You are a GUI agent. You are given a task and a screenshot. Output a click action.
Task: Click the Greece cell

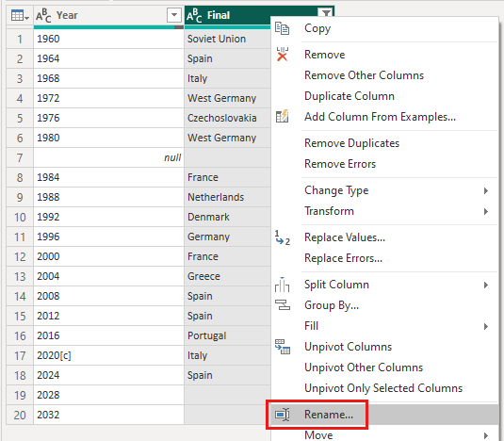pyautogui.click(x=227, y=276)
